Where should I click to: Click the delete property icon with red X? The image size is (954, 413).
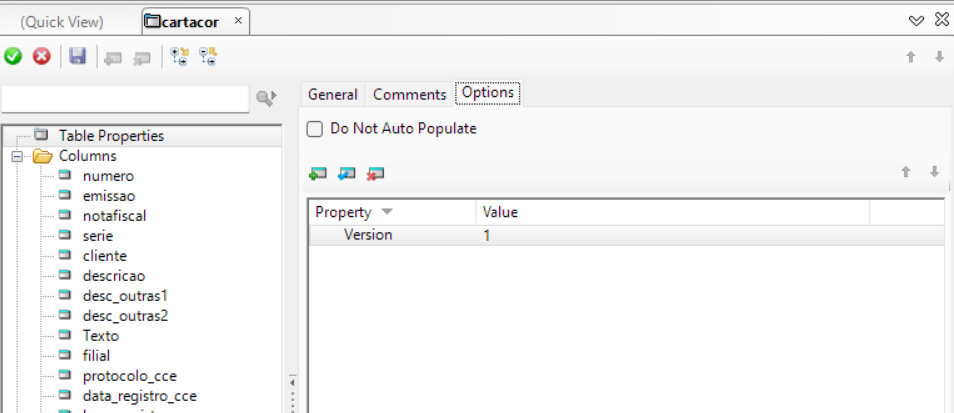coord(376,173)
